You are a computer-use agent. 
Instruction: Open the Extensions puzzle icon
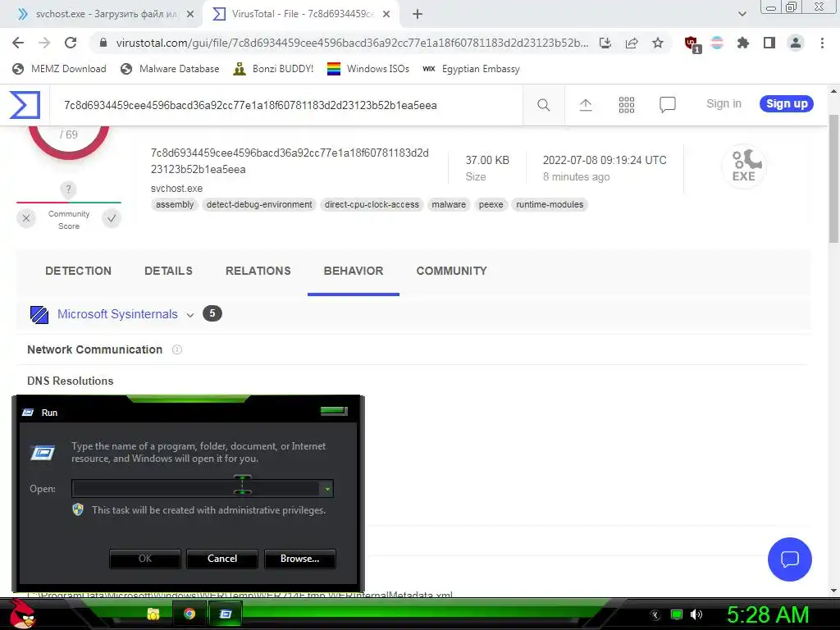click(743, 43)
